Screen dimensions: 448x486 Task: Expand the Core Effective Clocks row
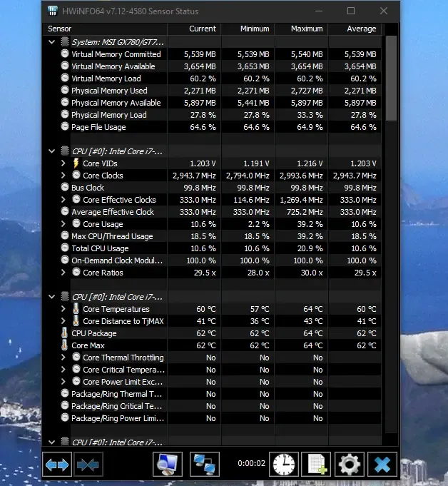tap(63, 200)
